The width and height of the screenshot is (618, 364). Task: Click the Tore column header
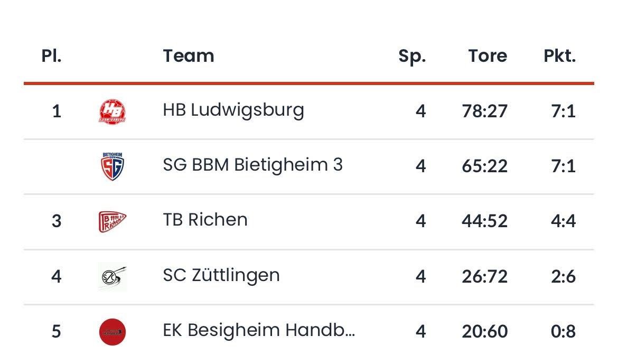[x=488, y=56]
